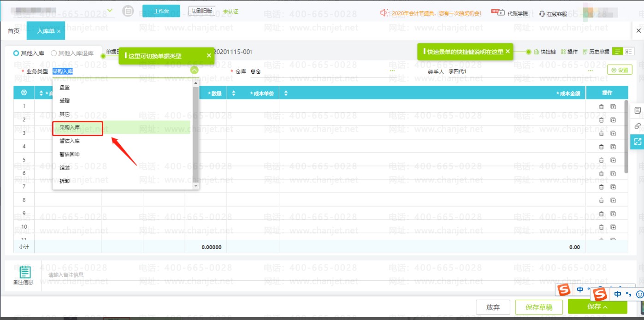
Task: Select the 其他入库退库 radio button
Action: click(54, 53)
